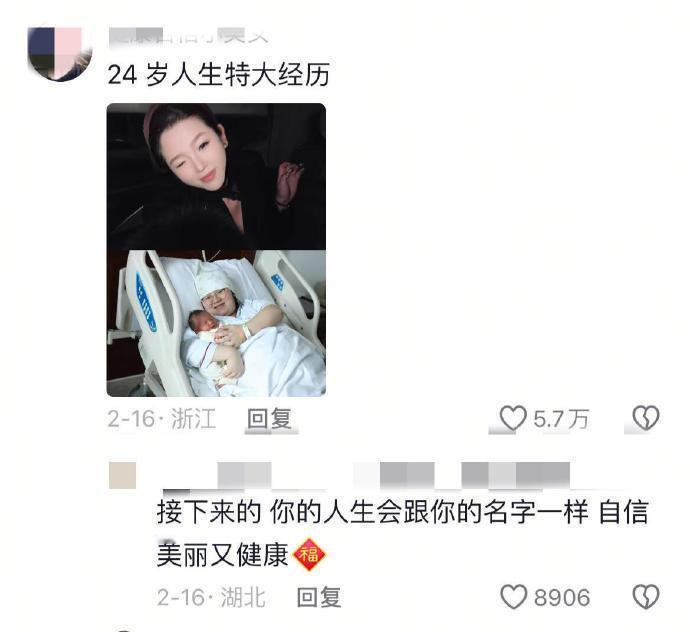Like the 24岁人生特大经历 comment with the heart
The image size is (690, 632).
[x=513, y=418]
